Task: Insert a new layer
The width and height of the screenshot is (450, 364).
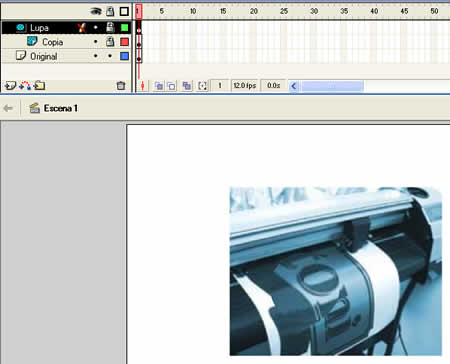Action: (10, 86)
